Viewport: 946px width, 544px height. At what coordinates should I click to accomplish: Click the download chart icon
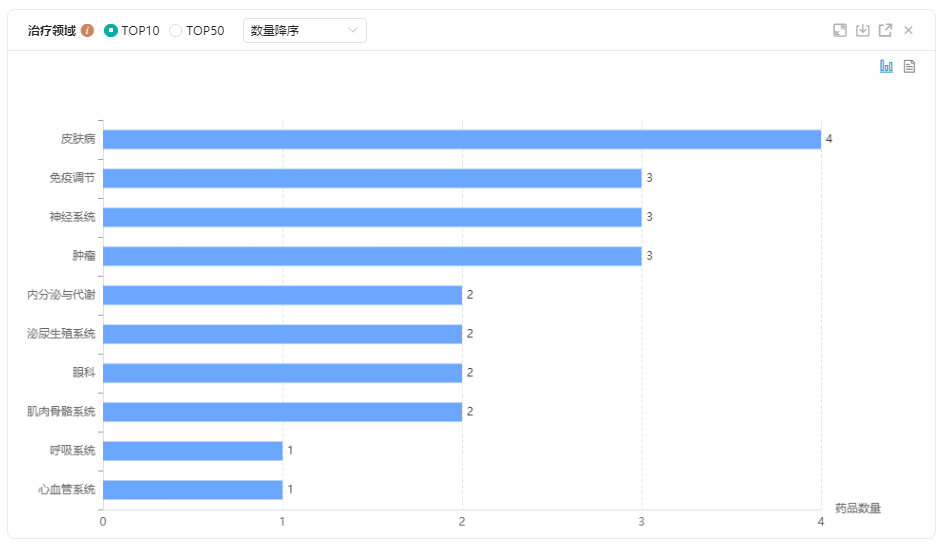click(863, 31)
